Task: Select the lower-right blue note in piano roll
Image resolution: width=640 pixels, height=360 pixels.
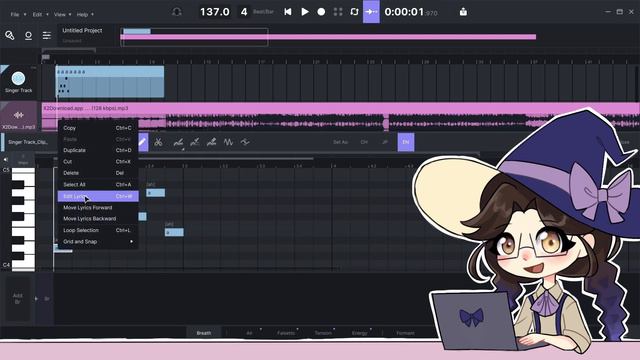Action: pyautogui.click(x=174, y=232)
